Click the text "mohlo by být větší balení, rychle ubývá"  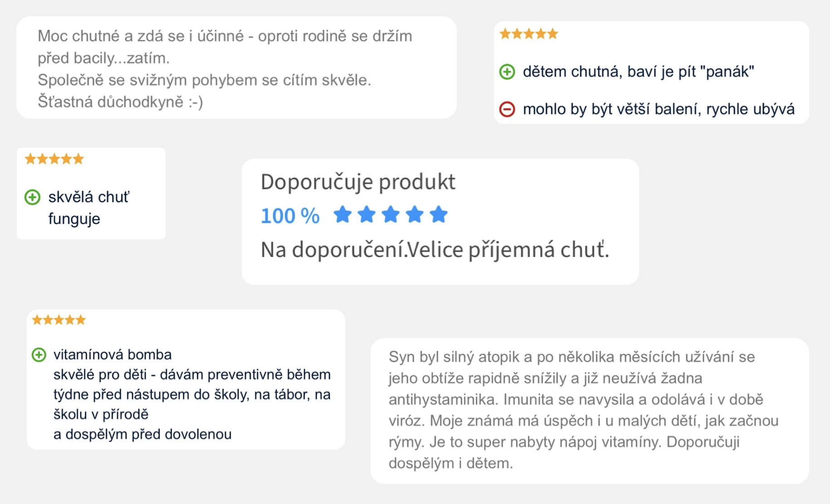coord(659,109)
